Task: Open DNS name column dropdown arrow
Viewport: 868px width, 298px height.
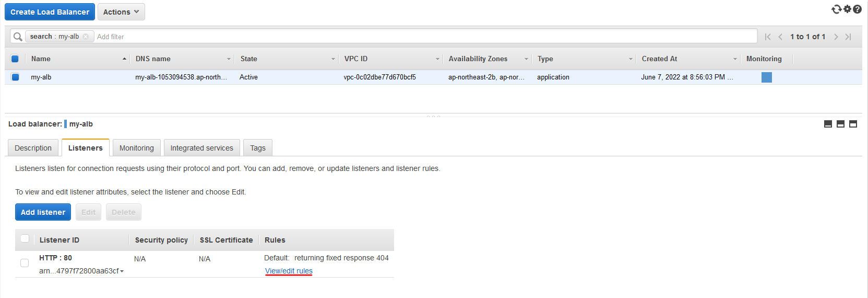Action: pyautogui.click(x=229, y=59)
